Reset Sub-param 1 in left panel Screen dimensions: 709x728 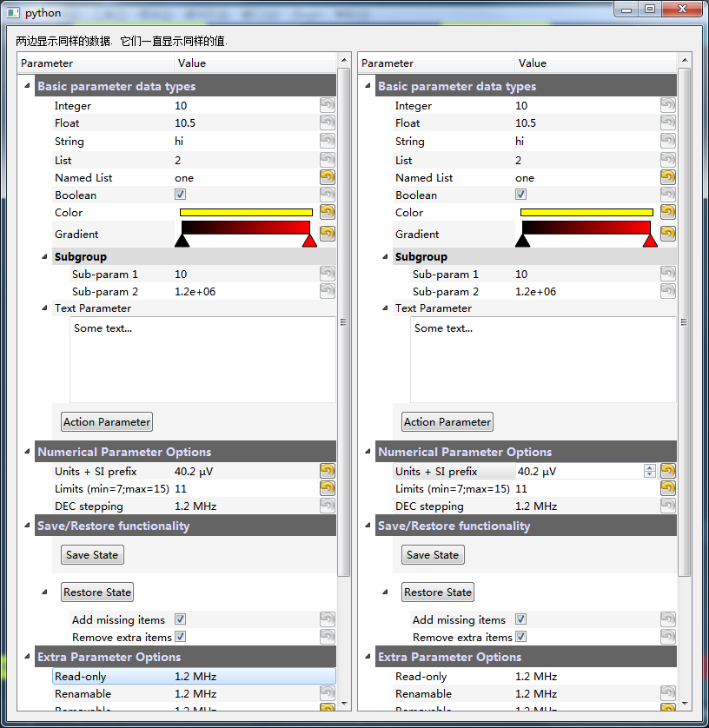328,274
